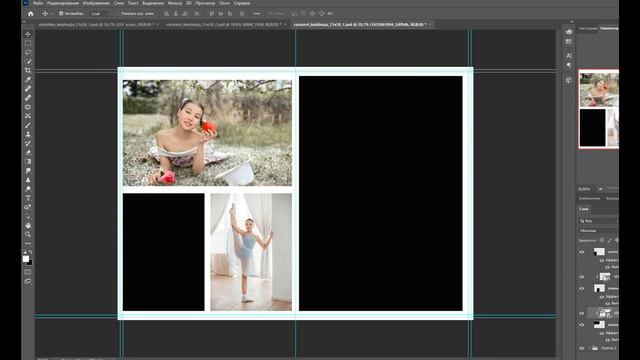Open more align options (three dots)
640x360 pixels.
tap(257, 13)
